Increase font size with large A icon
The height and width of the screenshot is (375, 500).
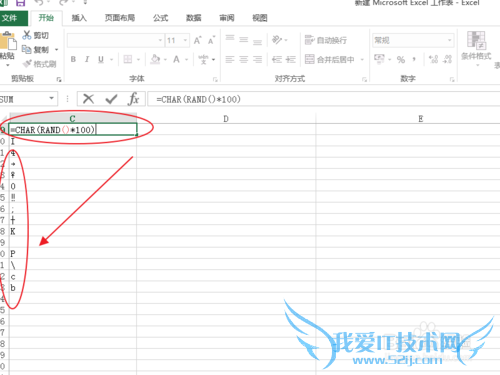(197, 40)
